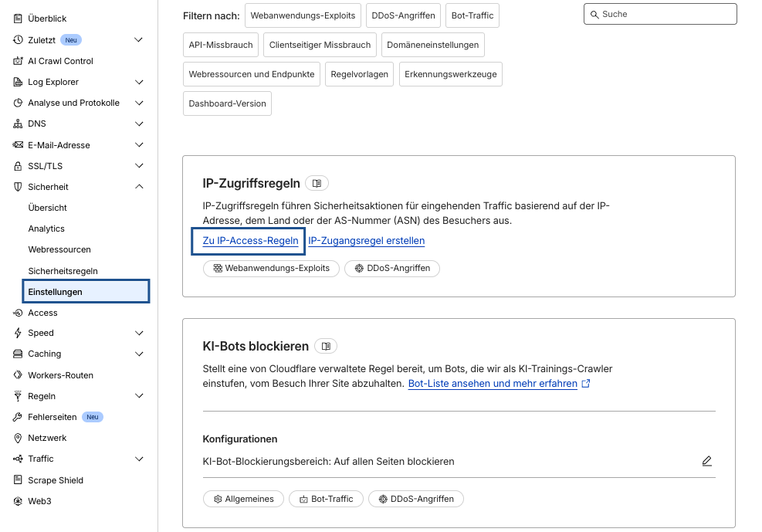Click the SSL/TLS lock icon
This screenshot has width=762, height=532.
(x=18, y=166)
